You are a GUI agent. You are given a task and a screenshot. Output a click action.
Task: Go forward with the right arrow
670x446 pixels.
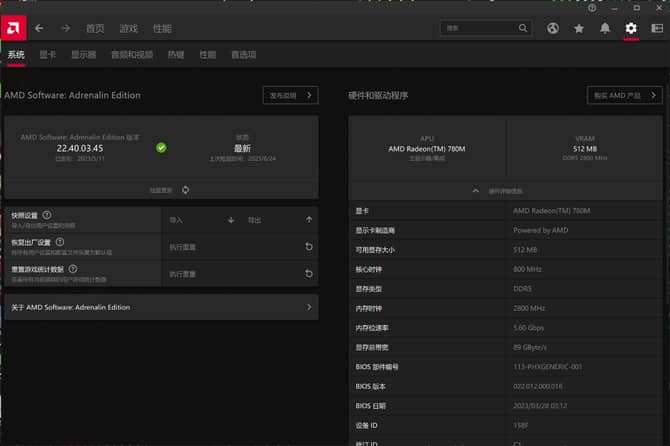point(65,28)
